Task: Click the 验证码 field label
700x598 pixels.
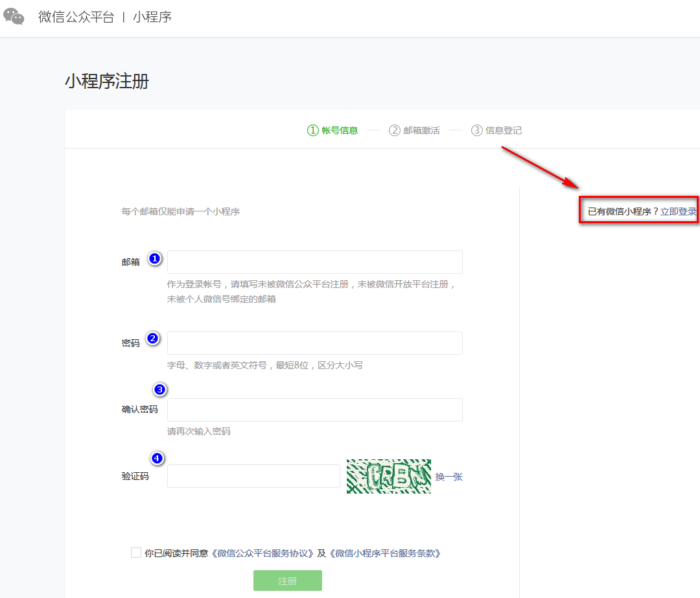Action: [x=135, y=476]
